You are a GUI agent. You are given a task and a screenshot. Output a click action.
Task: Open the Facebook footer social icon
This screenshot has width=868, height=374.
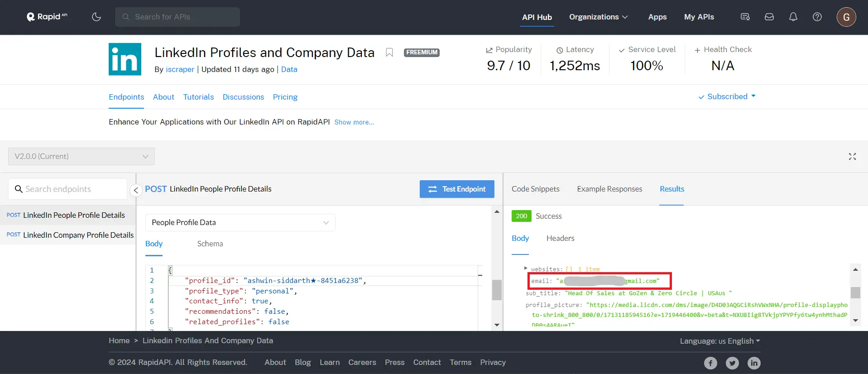[710, 363]
